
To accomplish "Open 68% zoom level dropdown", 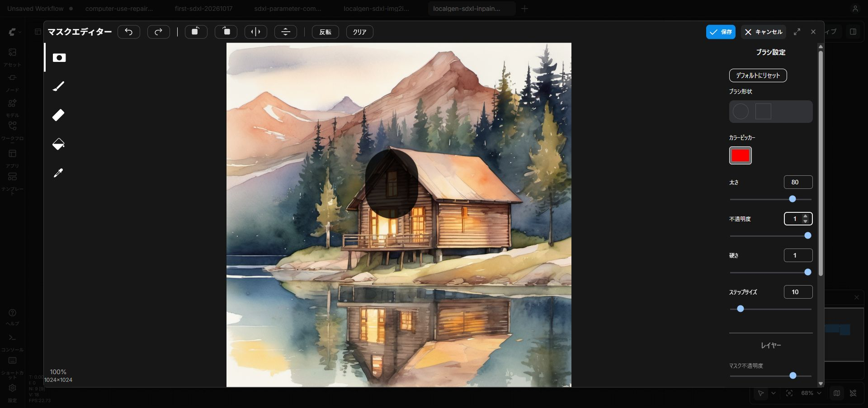I will coord(811,393).
